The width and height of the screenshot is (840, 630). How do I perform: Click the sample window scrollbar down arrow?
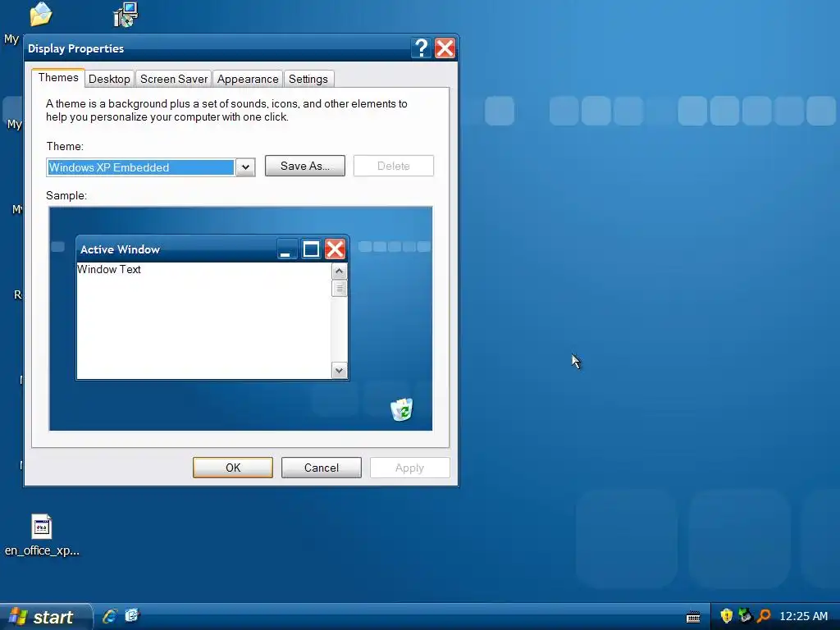tap(339, 370)
